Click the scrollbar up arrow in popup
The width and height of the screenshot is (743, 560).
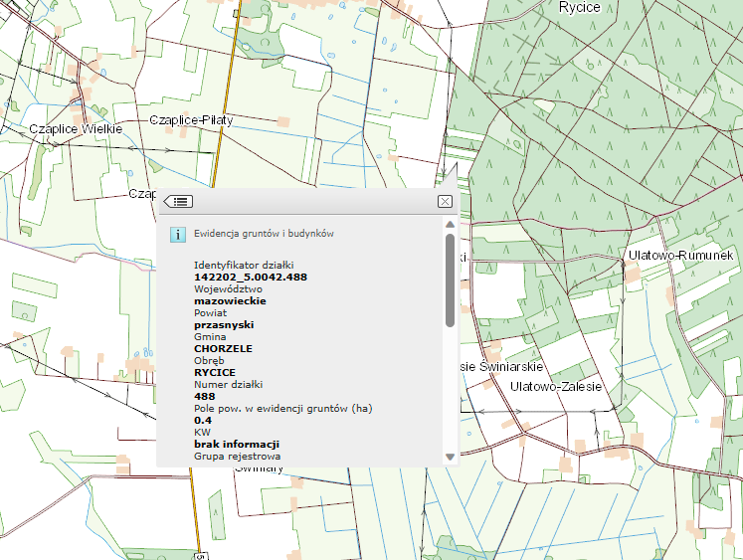pyautogui.click(x=450, y=227)
